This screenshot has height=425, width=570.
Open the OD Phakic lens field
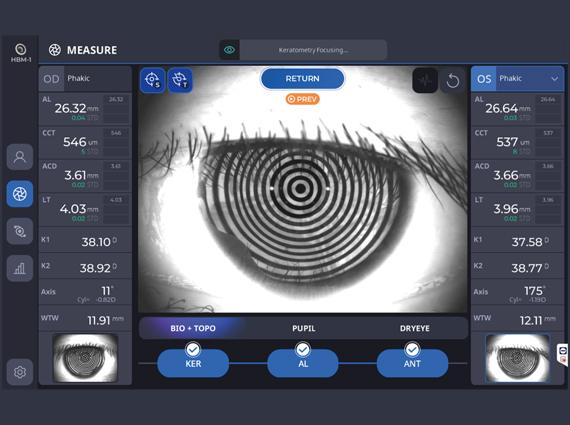coord(97,79)
